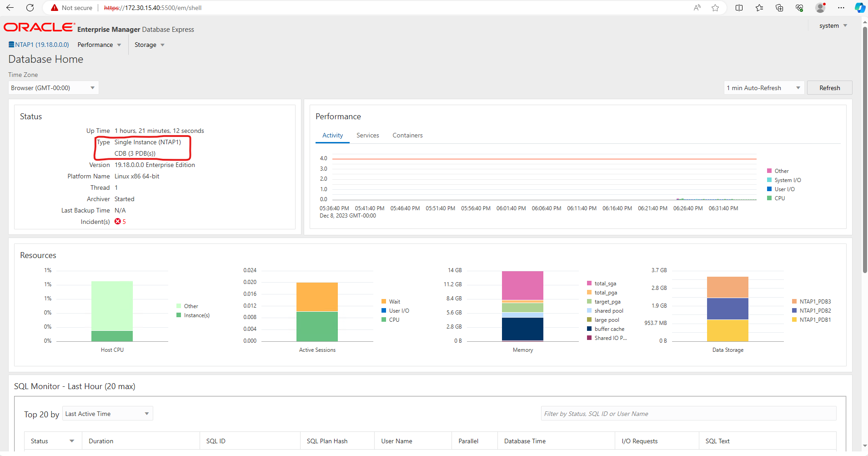Switch to the Containers tab
868x456 pixels.
[407, 135]
